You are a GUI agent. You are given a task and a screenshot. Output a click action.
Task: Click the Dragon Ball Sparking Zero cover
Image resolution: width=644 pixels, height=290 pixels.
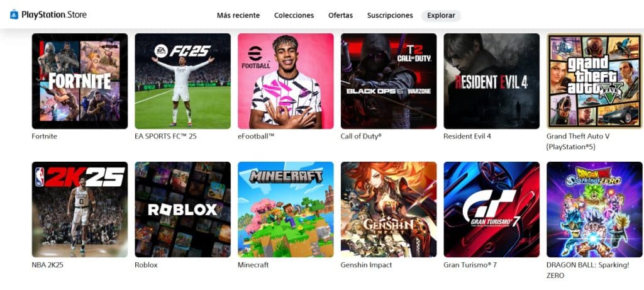pyautogui.click(x=595, y=209)
